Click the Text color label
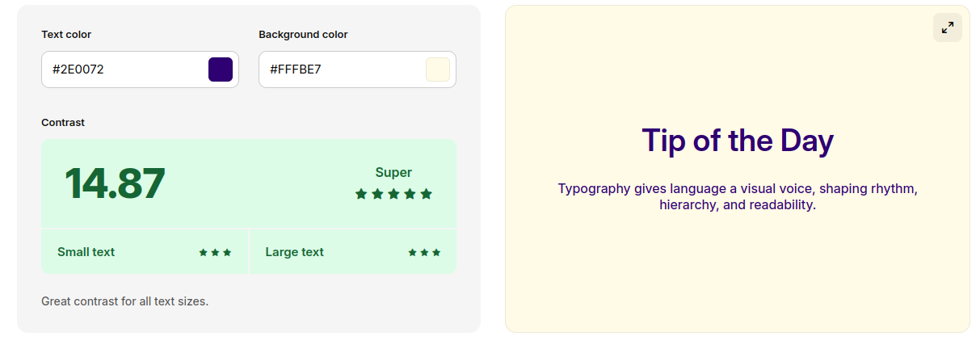 (x=66, y=35)
